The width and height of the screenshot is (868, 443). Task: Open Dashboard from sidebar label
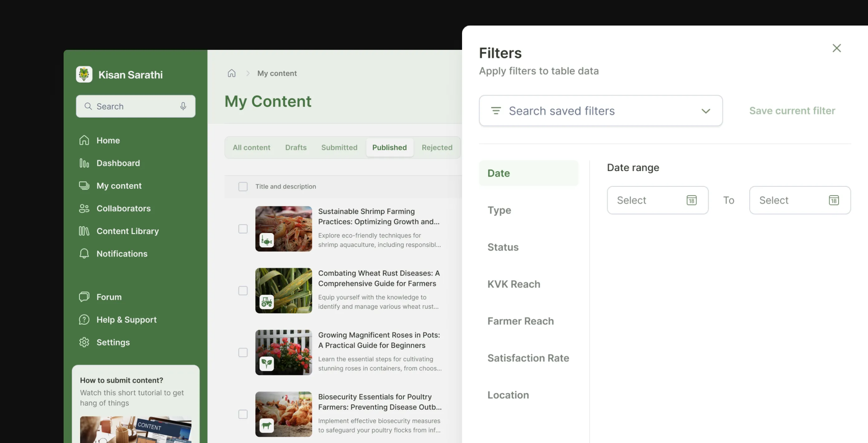[x=118, y=163]
